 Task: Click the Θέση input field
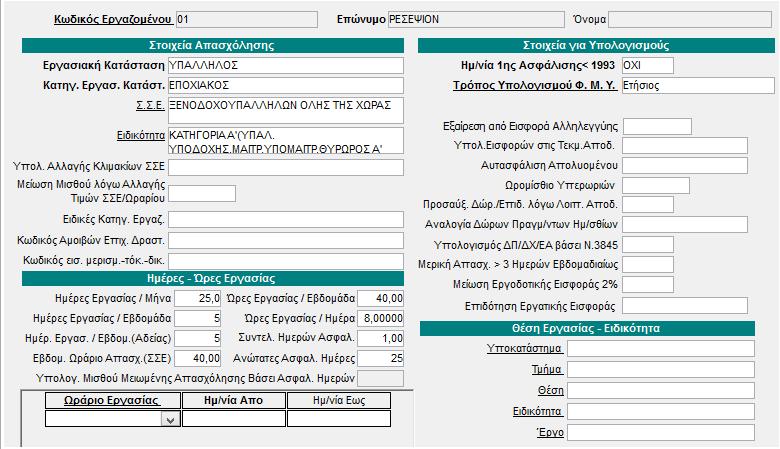click(x=661, y=390)
